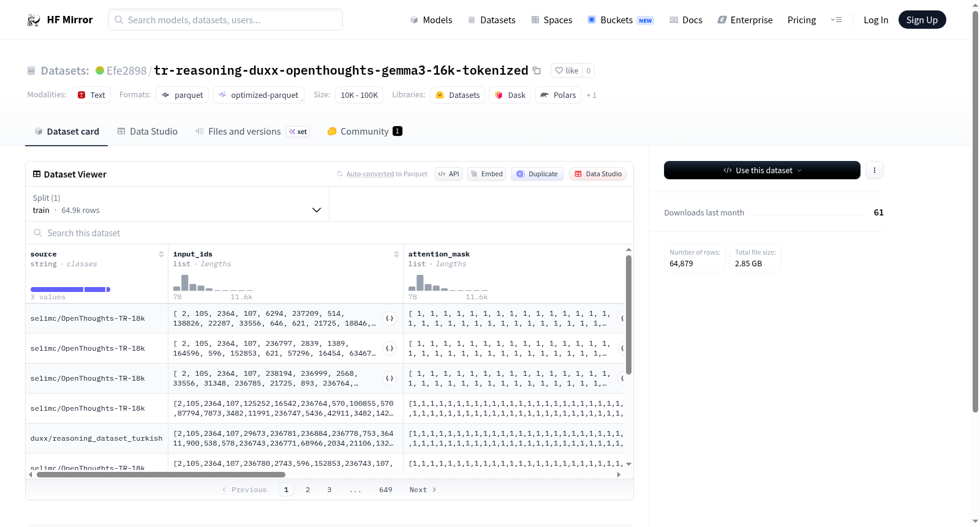This screenshot has width=980, height=527.
Task: Go to the Next page of rows
Action: 423,490
